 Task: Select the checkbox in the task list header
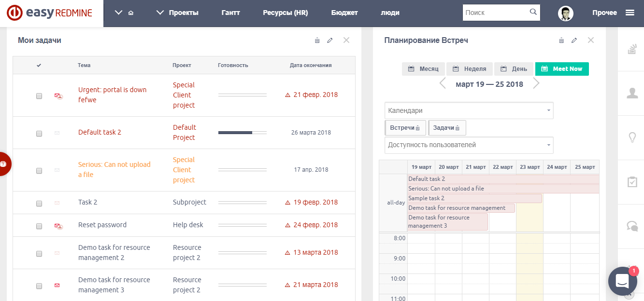39,65
